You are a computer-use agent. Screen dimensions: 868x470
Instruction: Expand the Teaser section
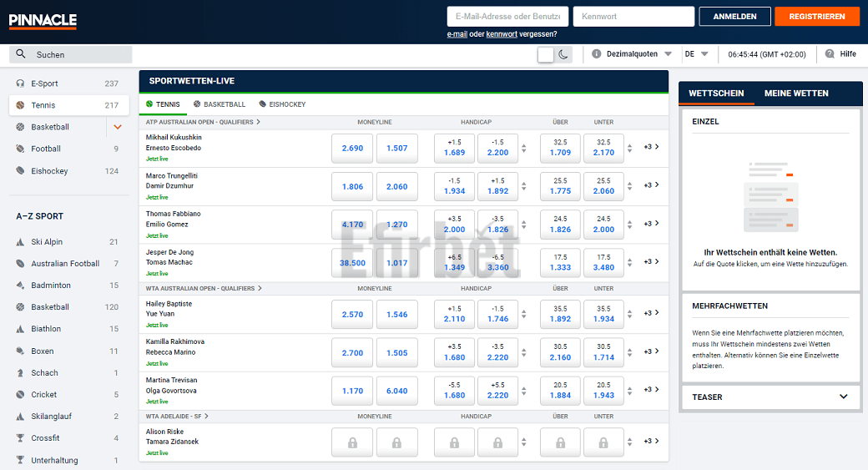(843, 397)
